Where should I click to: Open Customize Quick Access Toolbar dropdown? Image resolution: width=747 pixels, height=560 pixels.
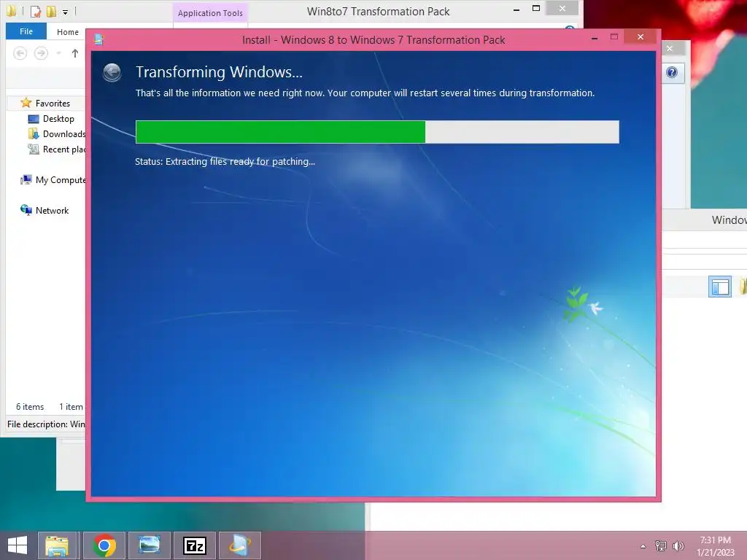[65, 12]
